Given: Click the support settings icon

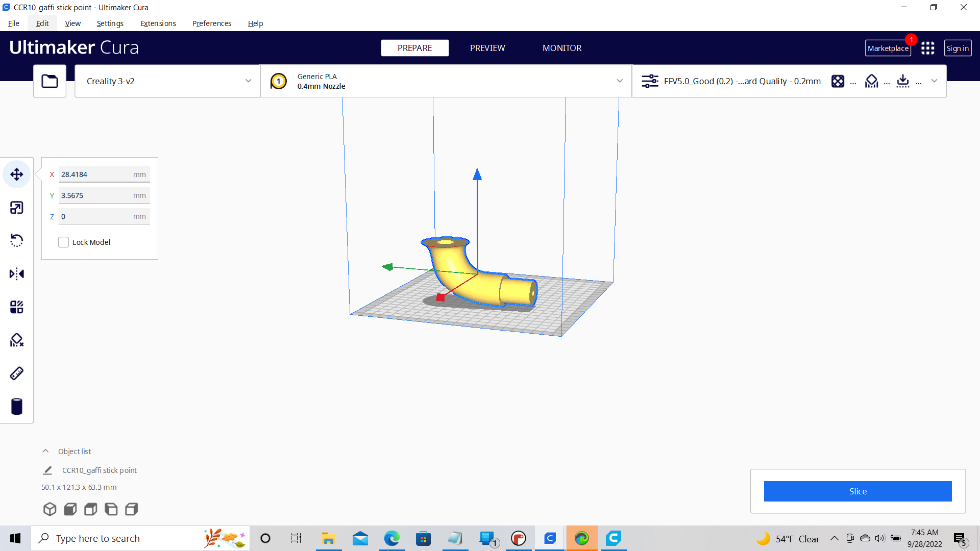Looking at the screenshot, I should tap(872, 81).
